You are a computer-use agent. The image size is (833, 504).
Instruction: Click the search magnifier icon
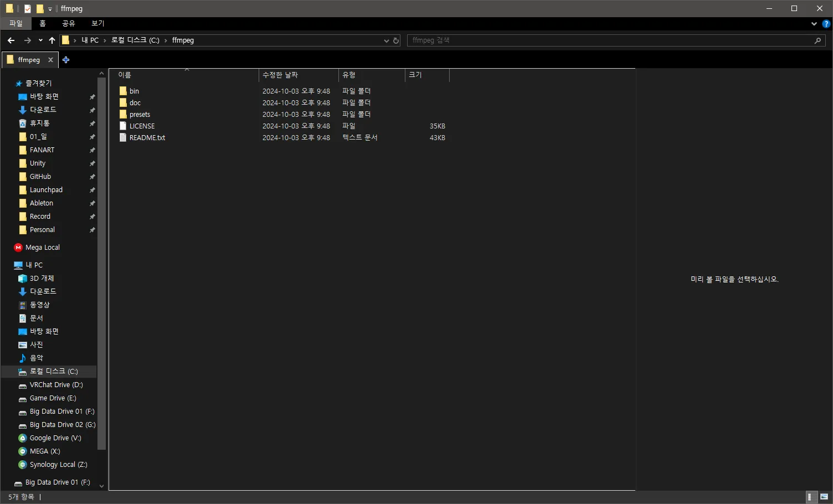coord(818,40)
